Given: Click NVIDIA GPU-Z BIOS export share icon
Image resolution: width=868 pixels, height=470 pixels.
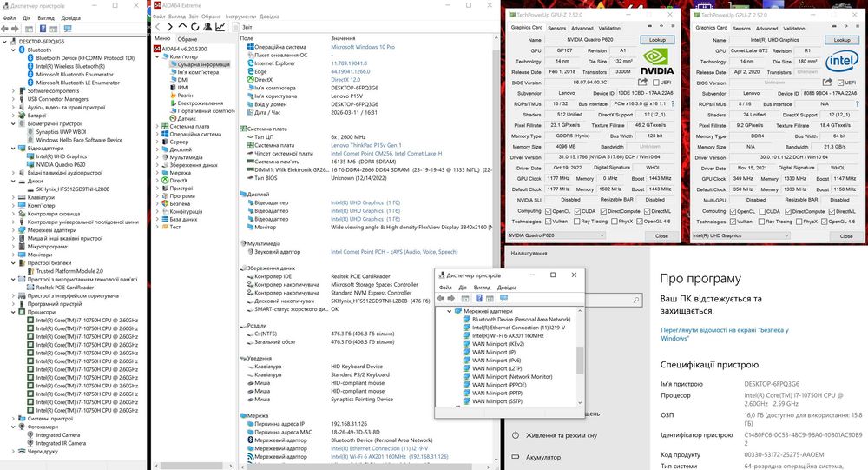Looking at the screenshot, I should coord(642,82).
